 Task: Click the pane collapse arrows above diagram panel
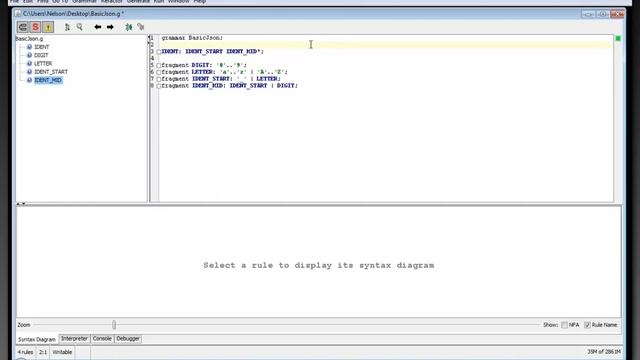[21, 203]
